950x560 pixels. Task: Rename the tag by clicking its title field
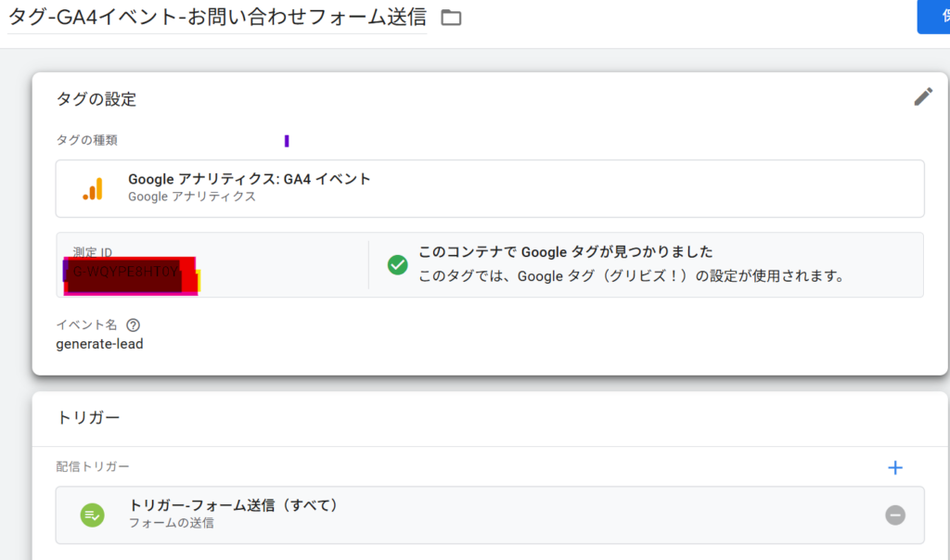click(217, 18)
